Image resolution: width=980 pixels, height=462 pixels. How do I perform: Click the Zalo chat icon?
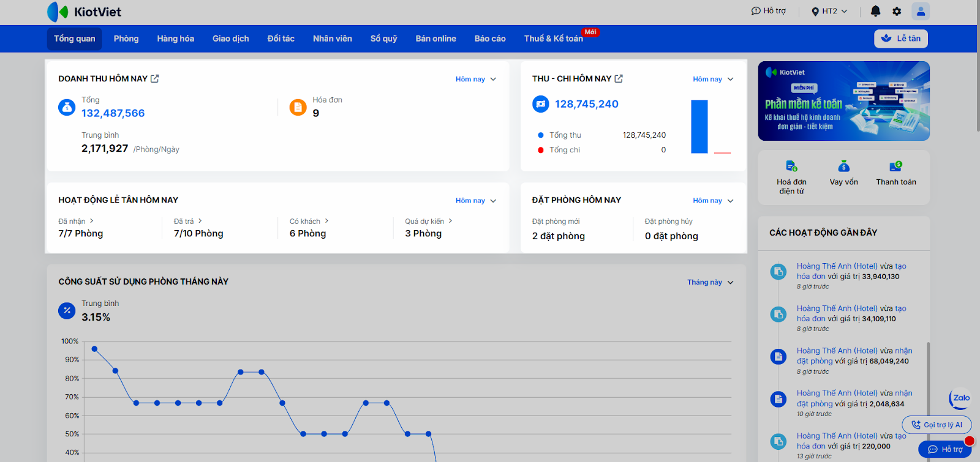click(x=960, y=398)
